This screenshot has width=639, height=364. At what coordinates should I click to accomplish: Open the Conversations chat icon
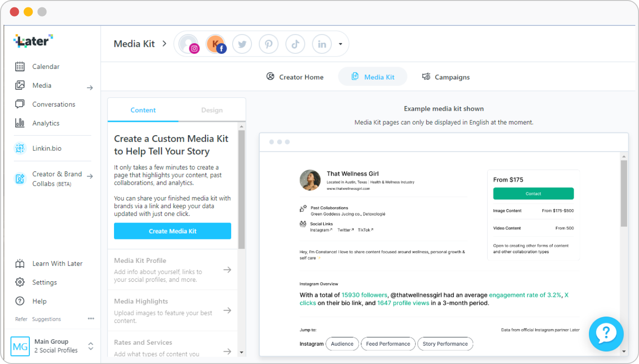(20, 104)
